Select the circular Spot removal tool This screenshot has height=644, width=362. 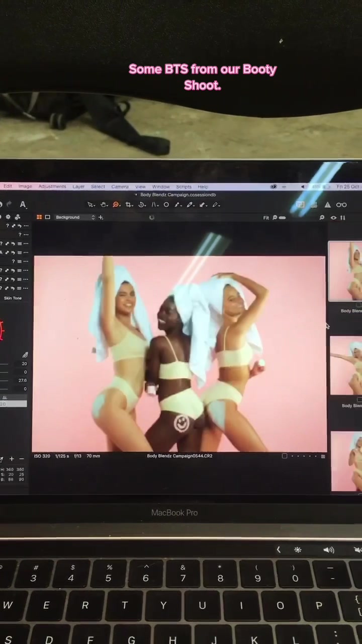[x=166, y=205]
